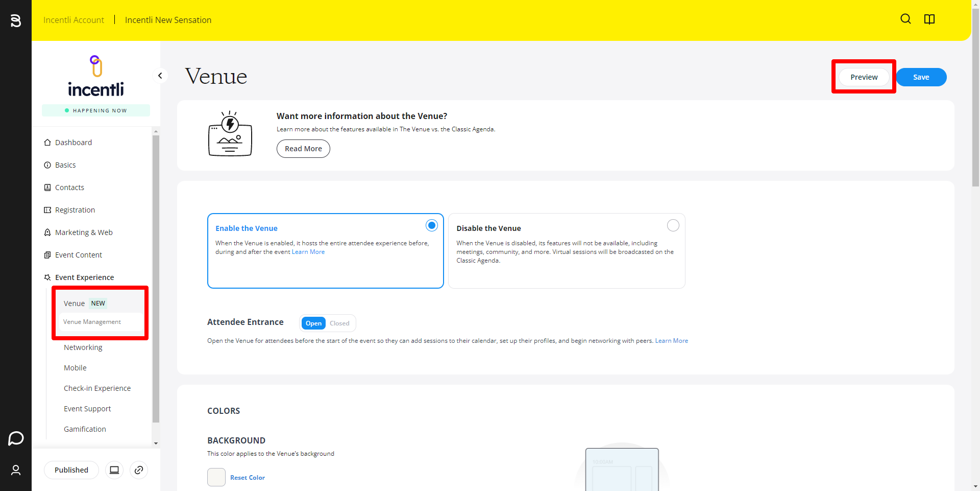The width and height of the screenshot is (980, 491).
Task: Click the Reset Color link
Action: (248, 478)
